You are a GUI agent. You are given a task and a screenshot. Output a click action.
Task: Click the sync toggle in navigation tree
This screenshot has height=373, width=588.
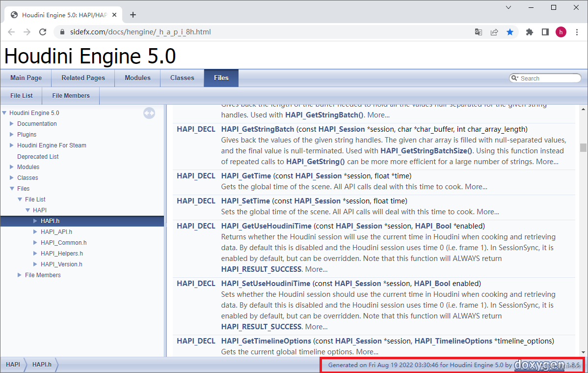[x=149, y=113]
